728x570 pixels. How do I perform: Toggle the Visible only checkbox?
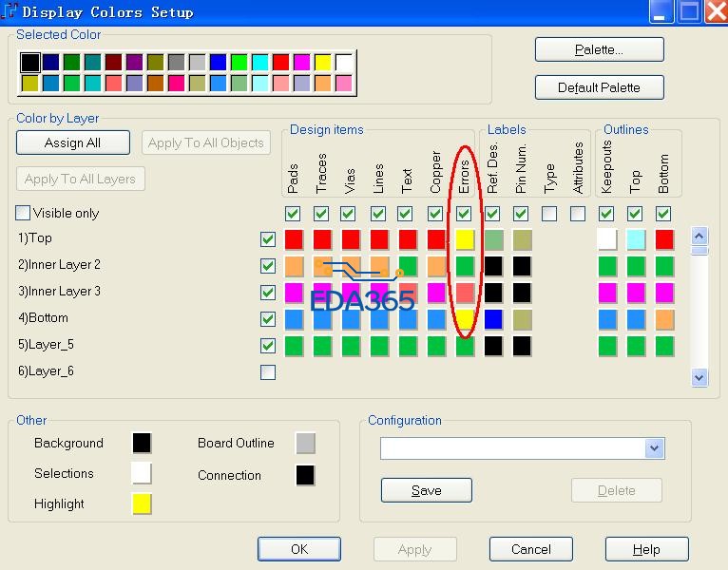click(23, 213)
